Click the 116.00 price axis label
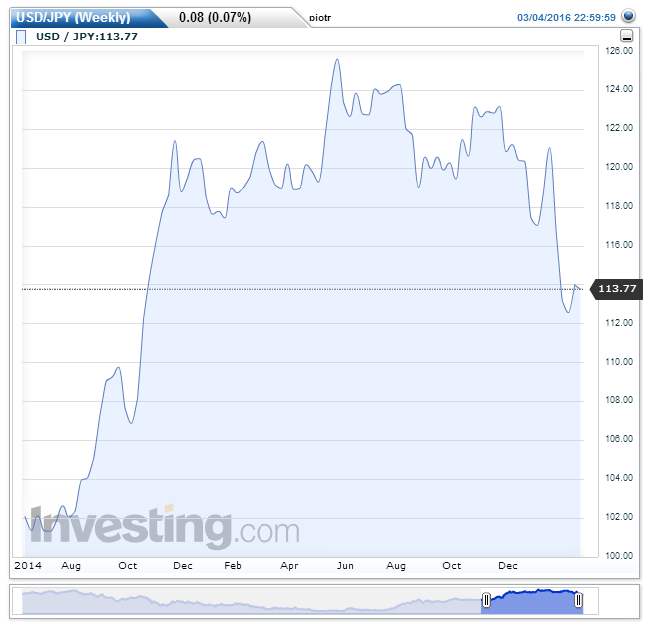This screenshot has width=650, height=627. (x=619, y=245)
